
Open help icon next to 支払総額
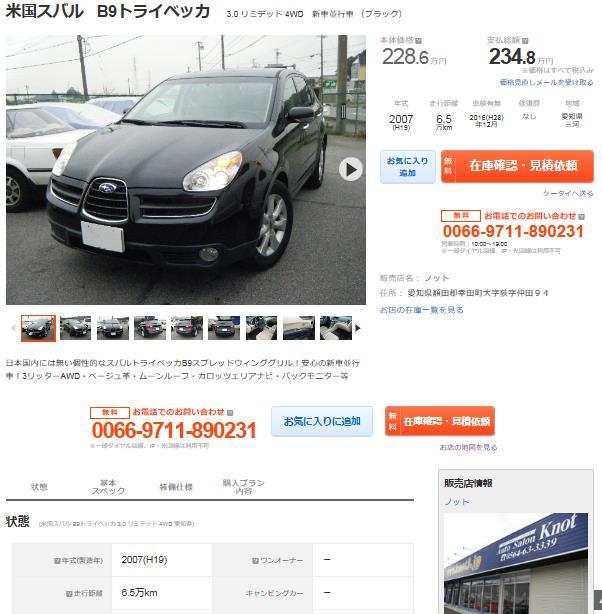click(525, 40)
